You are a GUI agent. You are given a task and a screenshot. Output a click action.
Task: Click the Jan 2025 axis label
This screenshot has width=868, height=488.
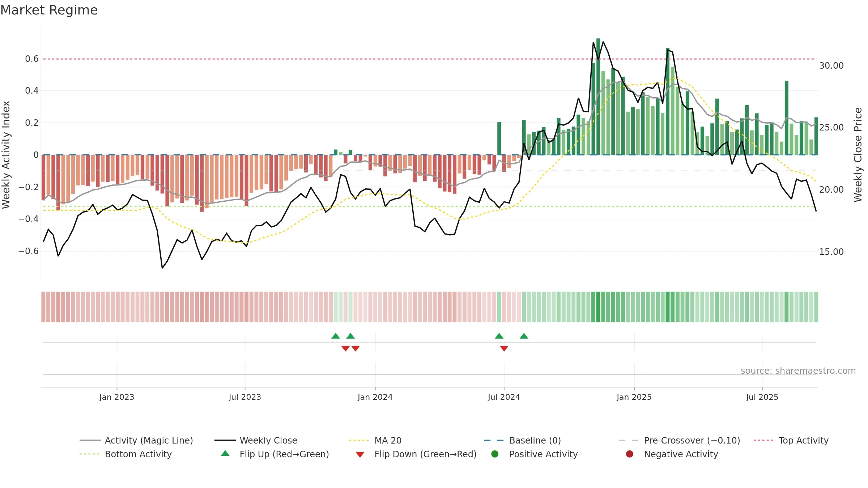pyautogui.click(x=634, y=397)
